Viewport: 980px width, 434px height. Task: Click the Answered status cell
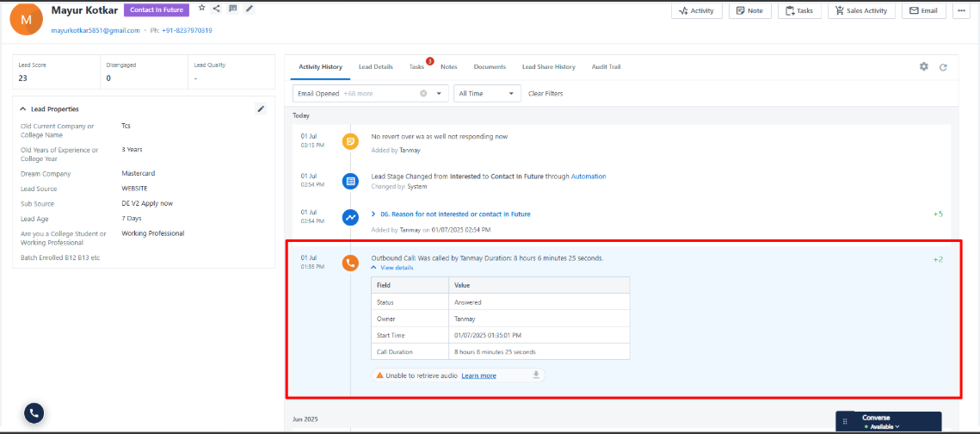539,302
